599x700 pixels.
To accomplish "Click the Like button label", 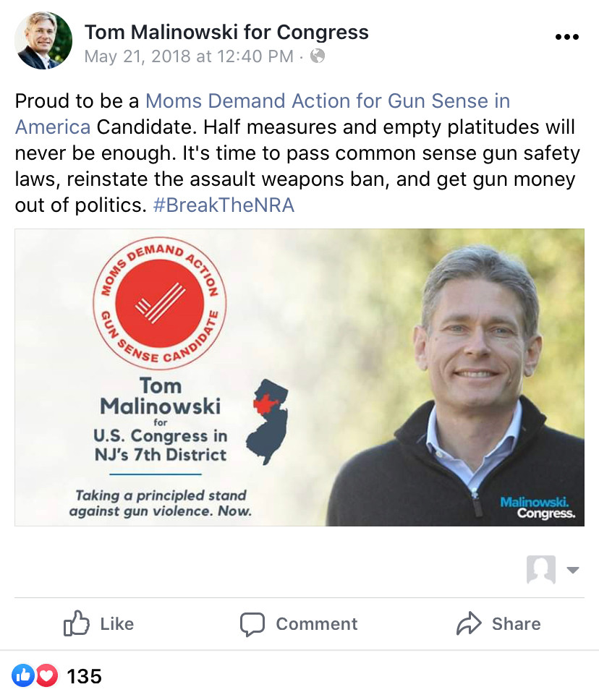I will point(116,623).
